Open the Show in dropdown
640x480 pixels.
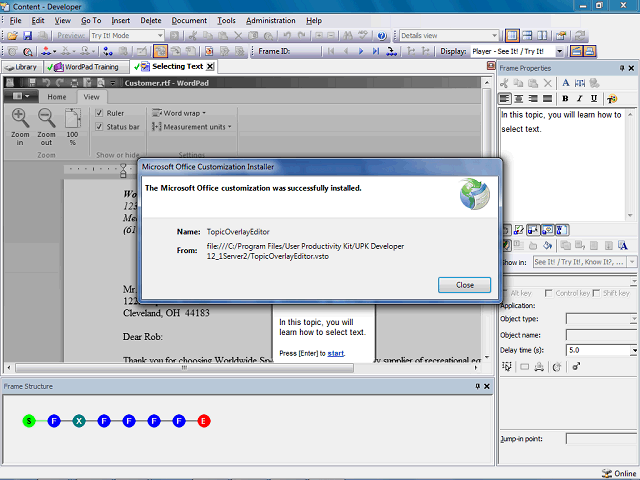632,262
